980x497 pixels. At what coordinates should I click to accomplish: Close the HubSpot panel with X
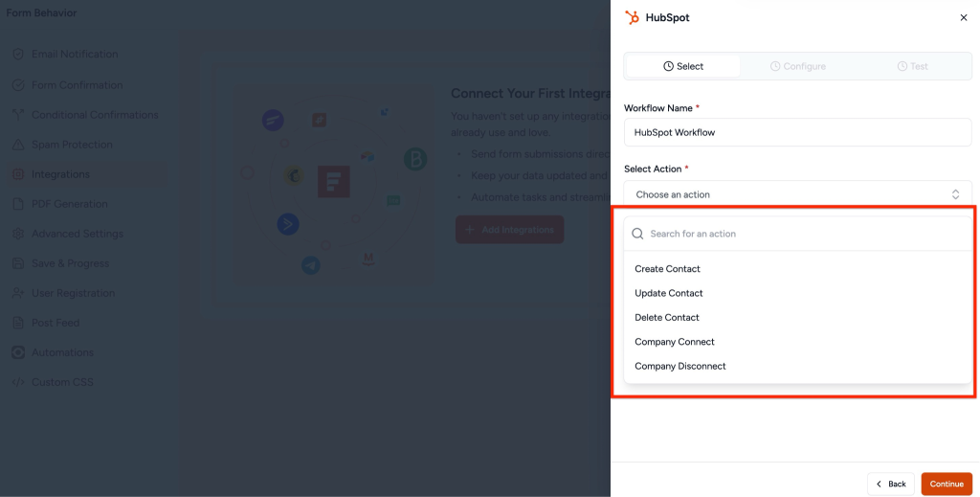point(963,17)
